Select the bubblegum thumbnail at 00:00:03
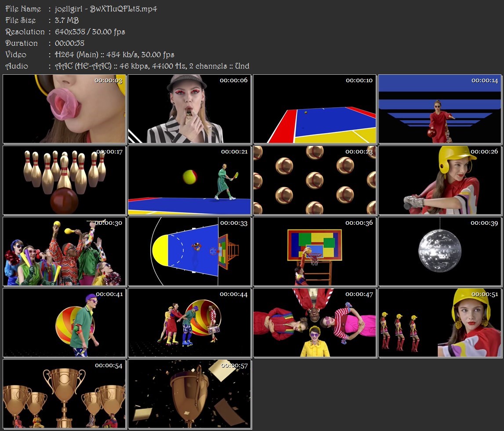504x431 pixels. (64, 109)
